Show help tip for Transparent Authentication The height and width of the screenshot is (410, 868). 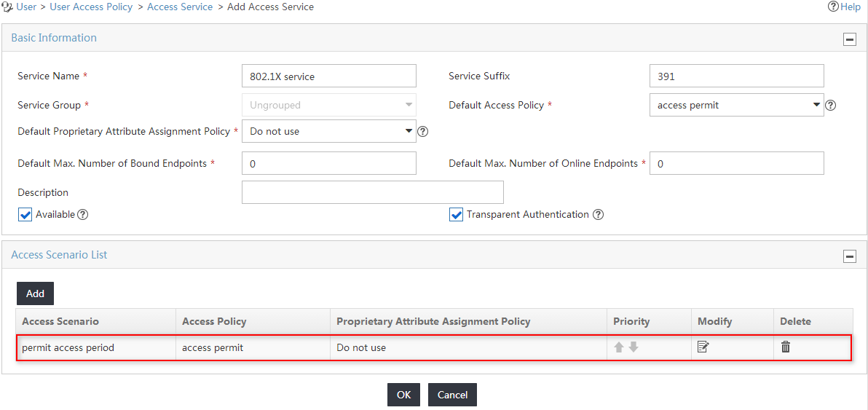pos(598,215)
